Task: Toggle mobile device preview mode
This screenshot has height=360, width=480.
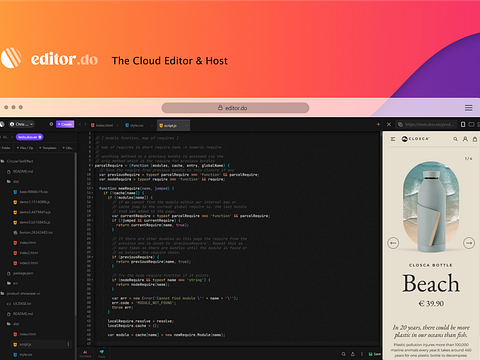Action: click(463, 124)
